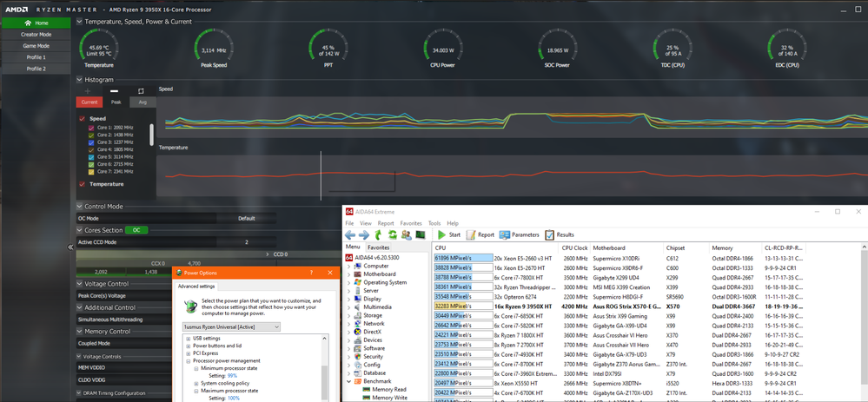
Task: Collapse the Benchmark node in AIDA64 tree
Action: (348, 381)
